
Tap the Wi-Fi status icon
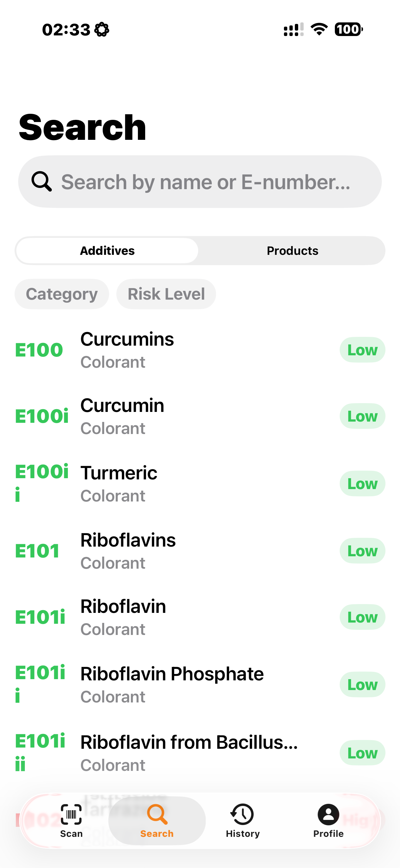319,29
